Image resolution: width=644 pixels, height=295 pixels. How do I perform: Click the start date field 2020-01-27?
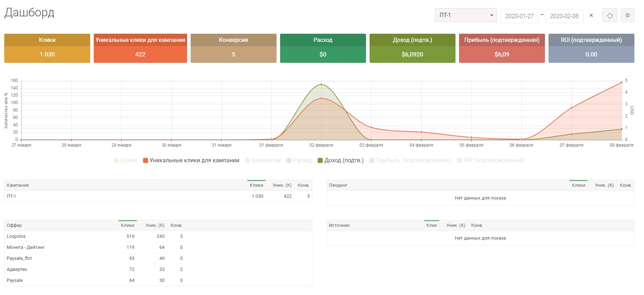519,16
